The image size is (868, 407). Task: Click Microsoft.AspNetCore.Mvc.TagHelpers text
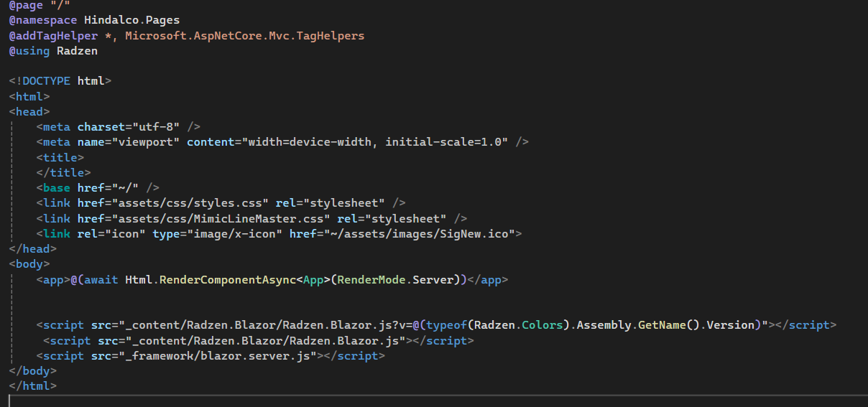(x=244, y=35)
